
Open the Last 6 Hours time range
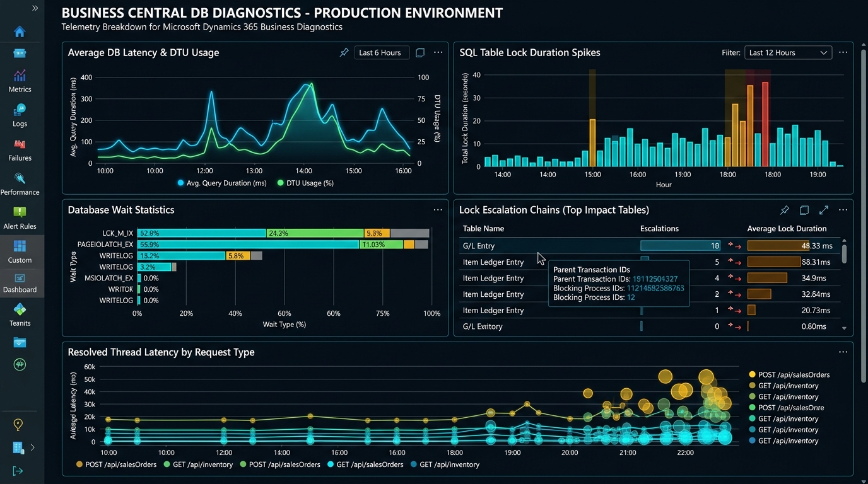(x=382, y=53)
